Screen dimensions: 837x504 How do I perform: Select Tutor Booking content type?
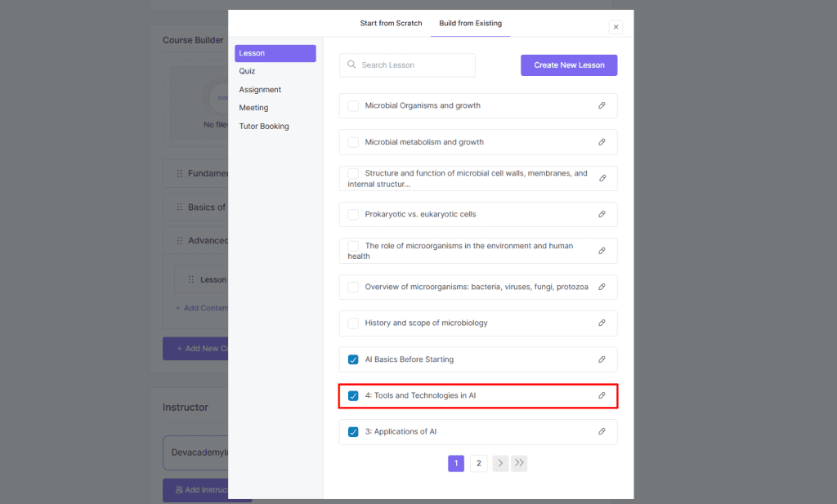[263, 126]
